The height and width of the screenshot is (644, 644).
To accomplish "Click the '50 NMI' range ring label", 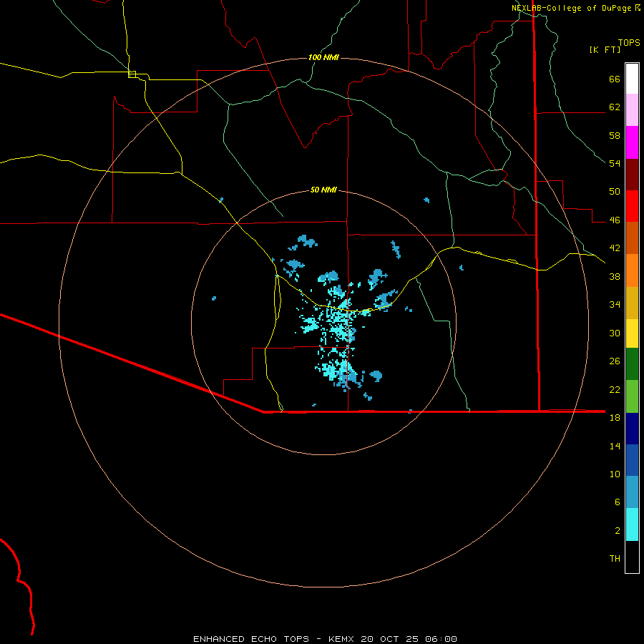I will [x=323, y=190].
